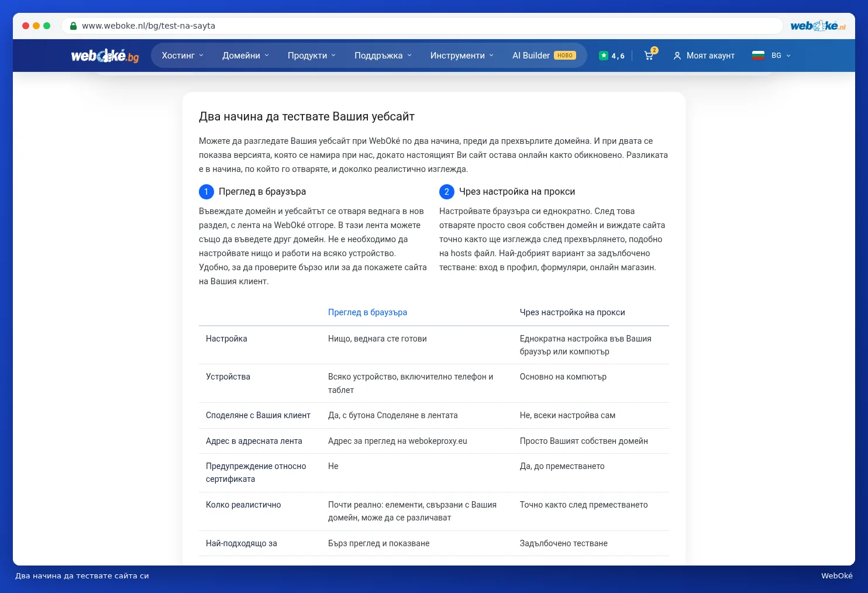Click the green star rating icon
868x593 pixels.
pyautogui.click(x=604, y=56)
